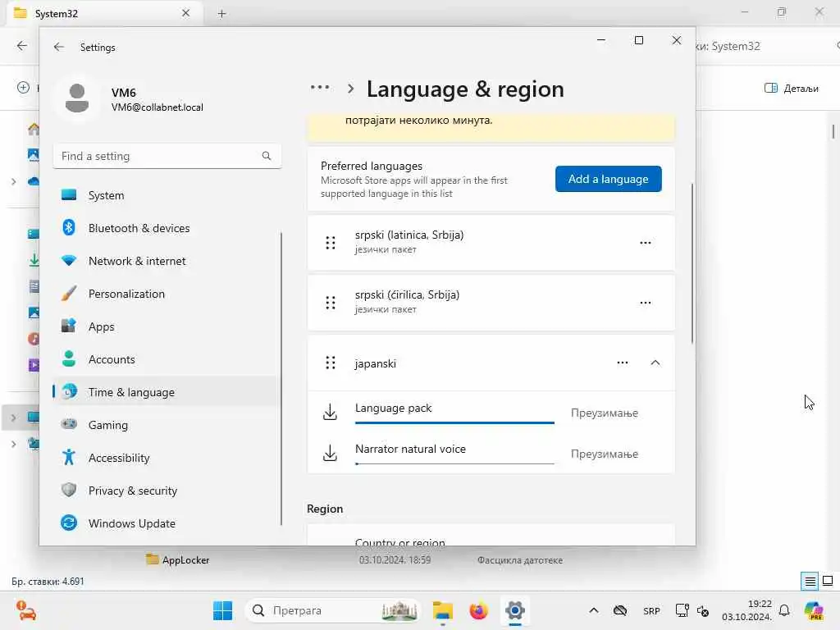Click the Personalization brush icon

69,294
